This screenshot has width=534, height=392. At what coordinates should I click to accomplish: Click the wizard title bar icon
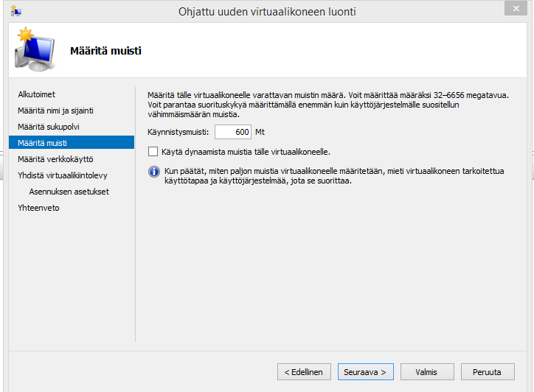coord(16,12)
